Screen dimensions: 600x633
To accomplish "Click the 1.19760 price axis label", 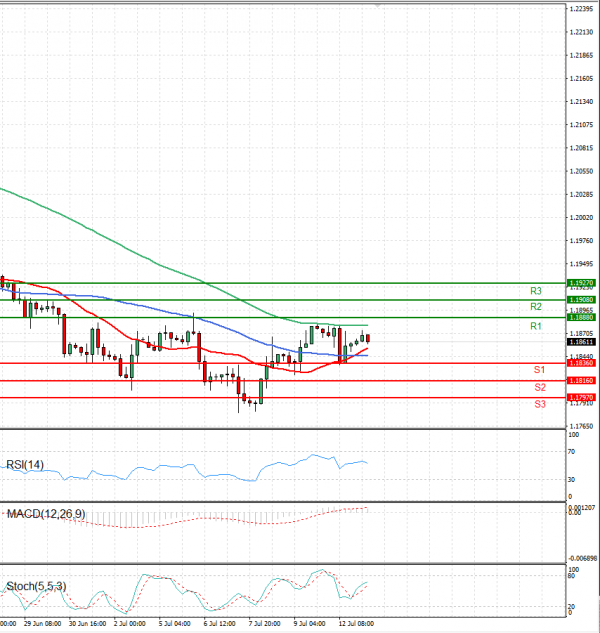I will click(581, 241).
